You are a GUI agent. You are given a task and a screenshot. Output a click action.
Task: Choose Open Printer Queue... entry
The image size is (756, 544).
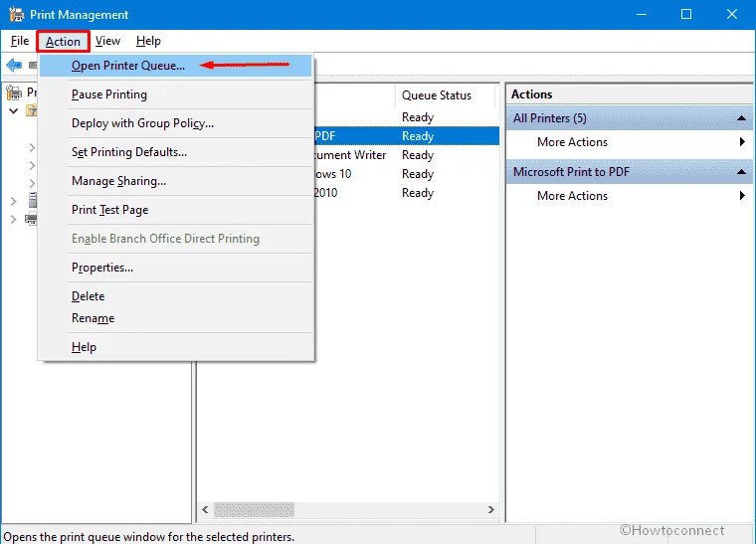(176, 66)
